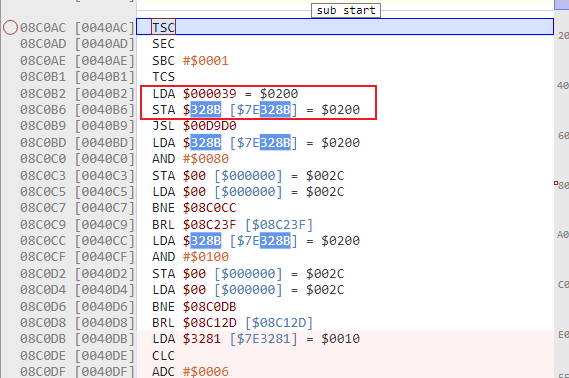Click address 08C0CF in the margin
The width and height of the screenshot is (569, 378).
click(43, 257)
